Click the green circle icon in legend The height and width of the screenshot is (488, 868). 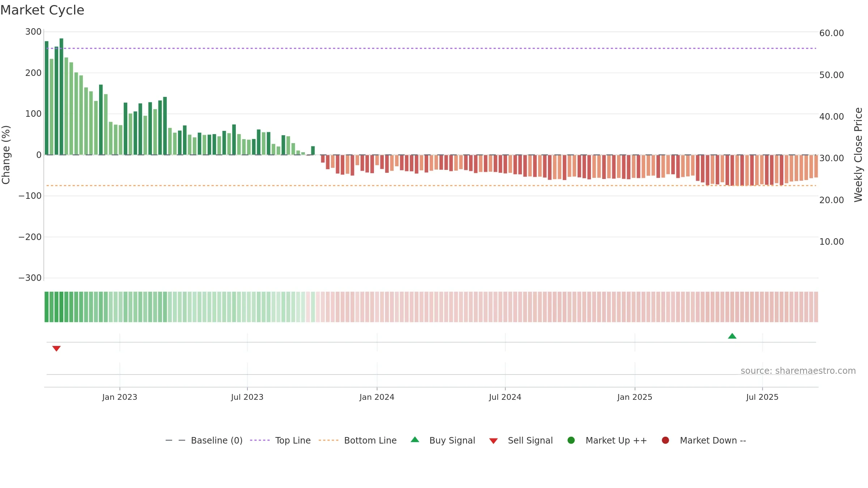571,440
